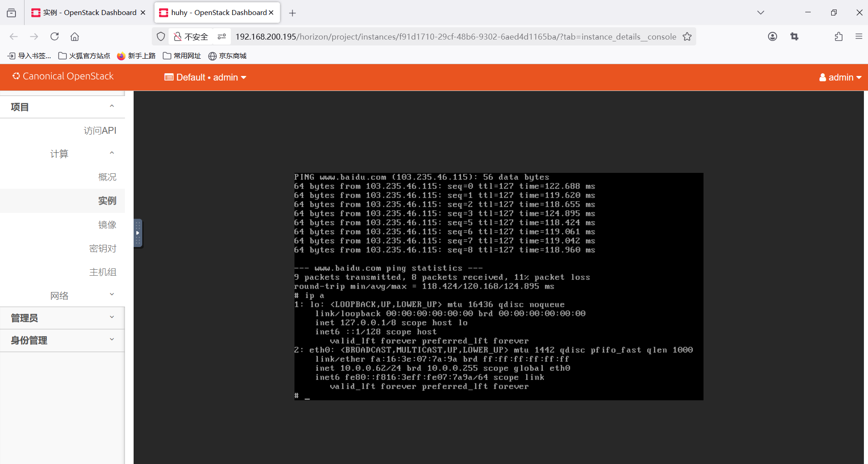
Task: Open the 火狐官方站点 bookmark folder
Action: click(85, 55)
